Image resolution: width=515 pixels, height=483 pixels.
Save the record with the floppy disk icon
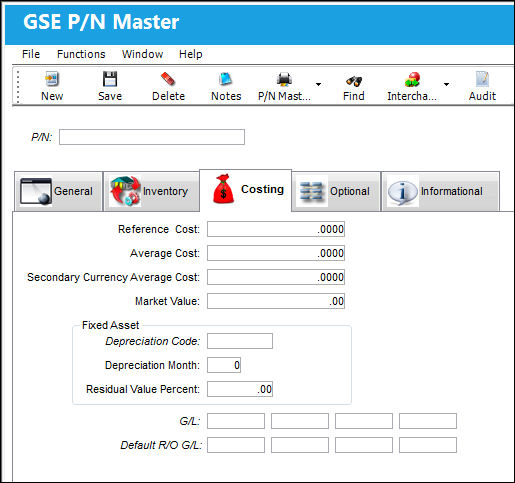pyautogui.click(x=110, y=79)
